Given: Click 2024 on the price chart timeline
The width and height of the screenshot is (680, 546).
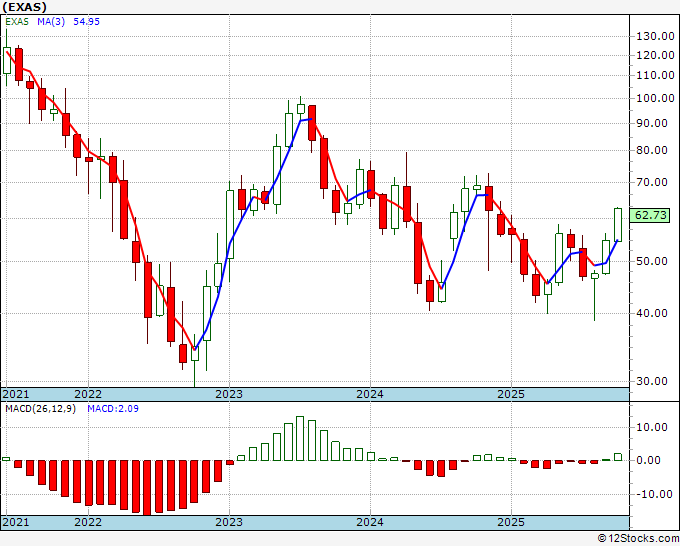Looking at the screenshot, I should [370, 394].
